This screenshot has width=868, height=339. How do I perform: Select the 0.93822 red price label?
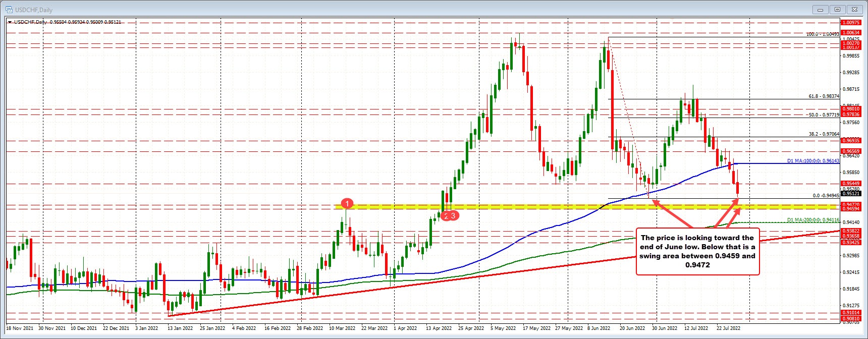coord(850,231)
